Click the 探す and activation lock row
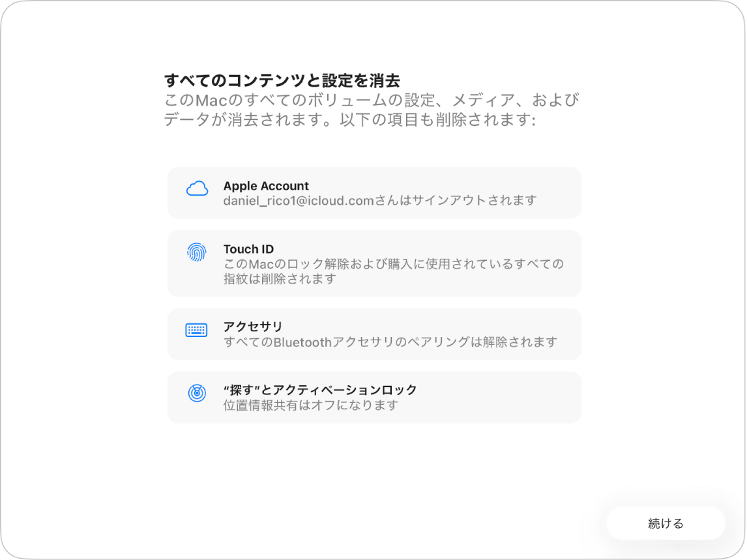Screen dimensions: 747x560 point(374,397)
